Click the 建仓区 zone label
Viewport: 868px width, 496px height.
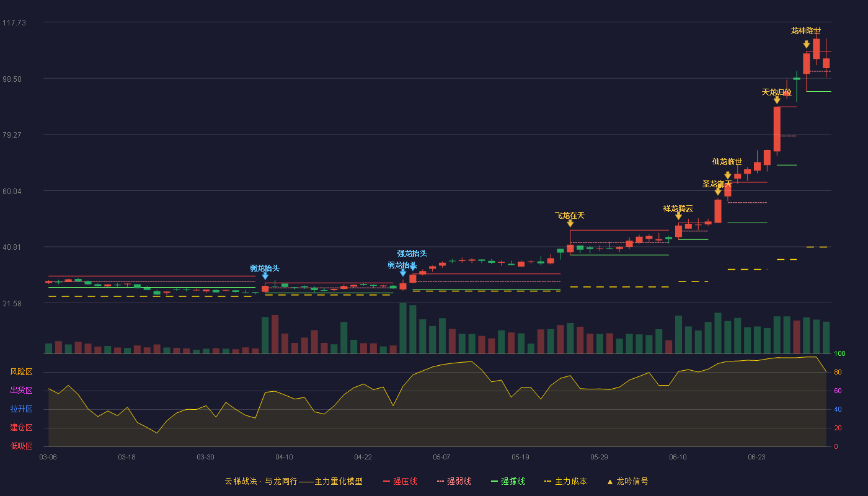pyautogui.click(x=22, y=428)
